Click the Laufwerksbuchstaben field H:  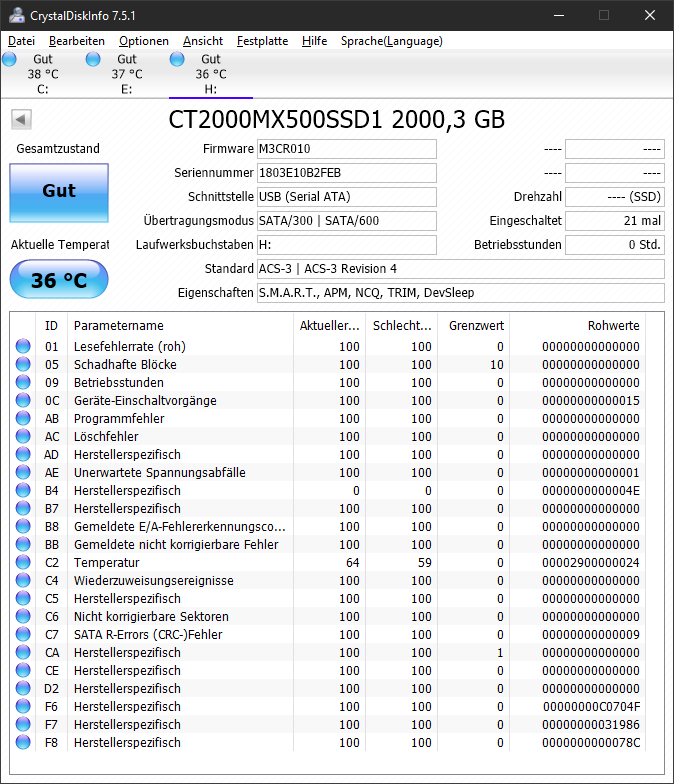(346, 245)
